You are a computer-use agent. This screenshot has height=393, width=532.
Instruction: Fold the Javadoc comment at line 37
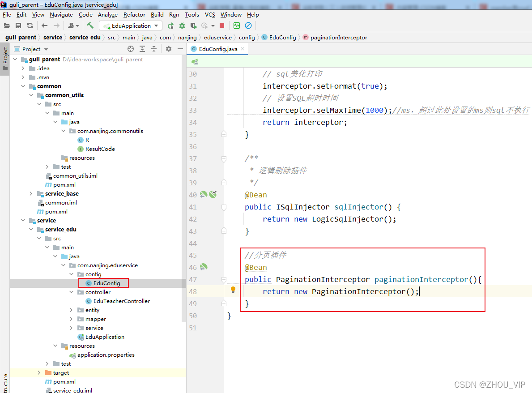tap(224, 158)
